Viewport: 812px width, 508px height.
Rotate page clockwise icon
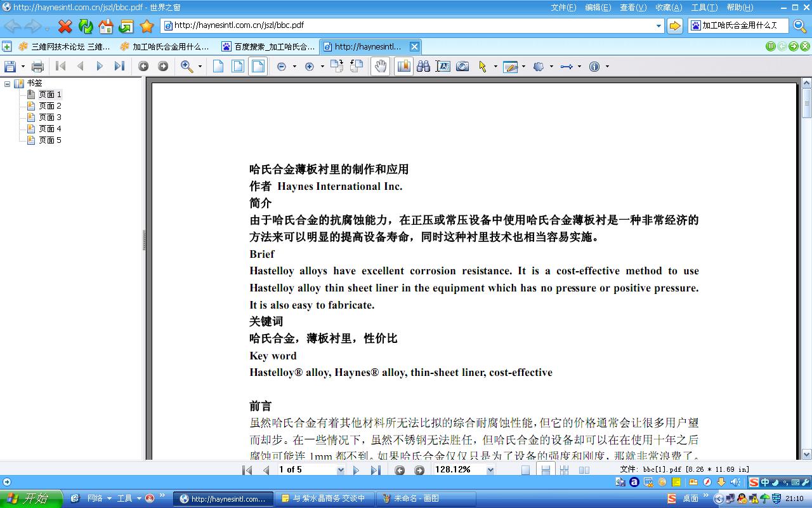pyautogui.click(x=337, y=66)
